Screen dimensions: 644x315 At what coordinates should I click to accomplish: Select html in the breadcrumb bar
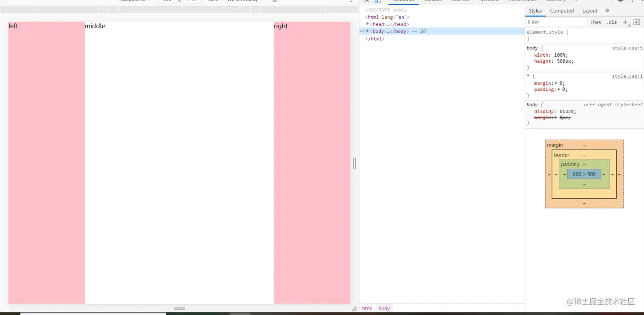[367, 309]
